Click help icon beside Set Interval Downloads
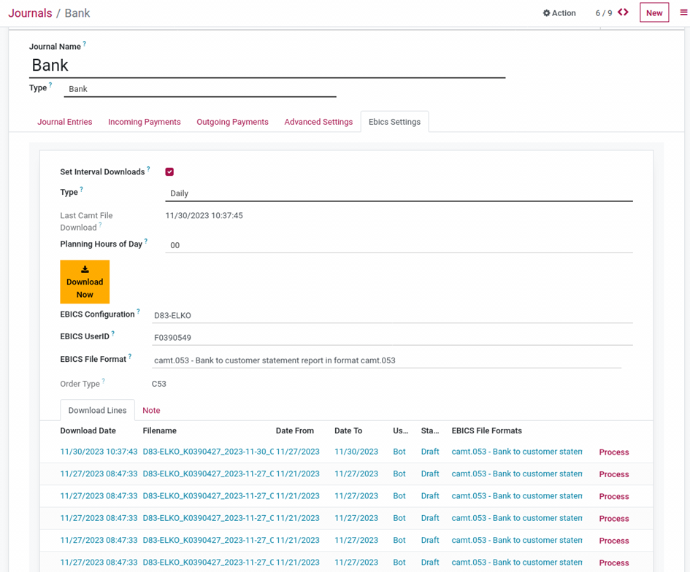The image size is (690, 572). click(x=149, y=170)
